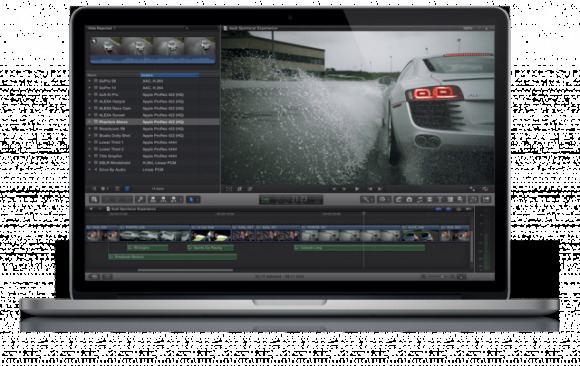Open the Music and Sound browser
Image resolution: width=580 pixels, height=366 pixels.
tap(419, 199)
